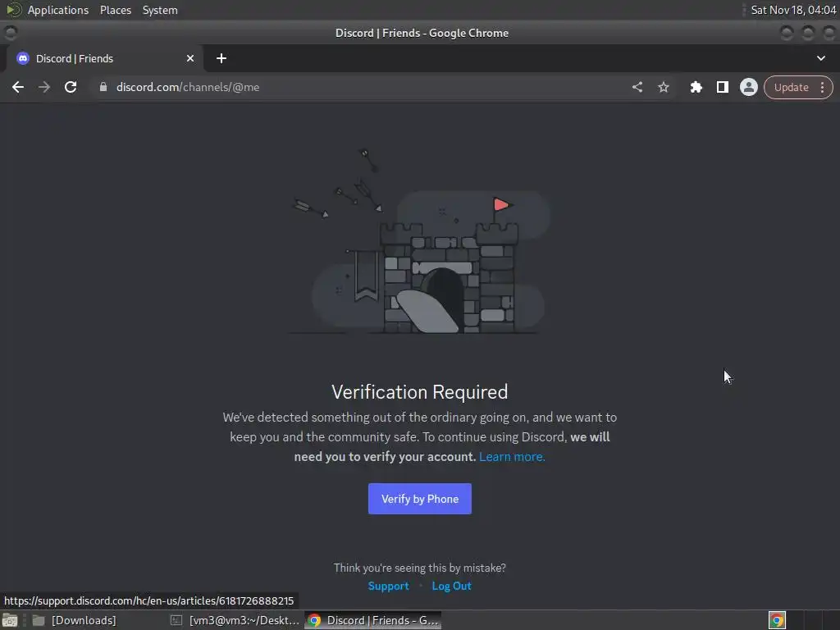Open Chrome menu three dots
The width and height of the screenshot is (840, 630).
(822, 87)
